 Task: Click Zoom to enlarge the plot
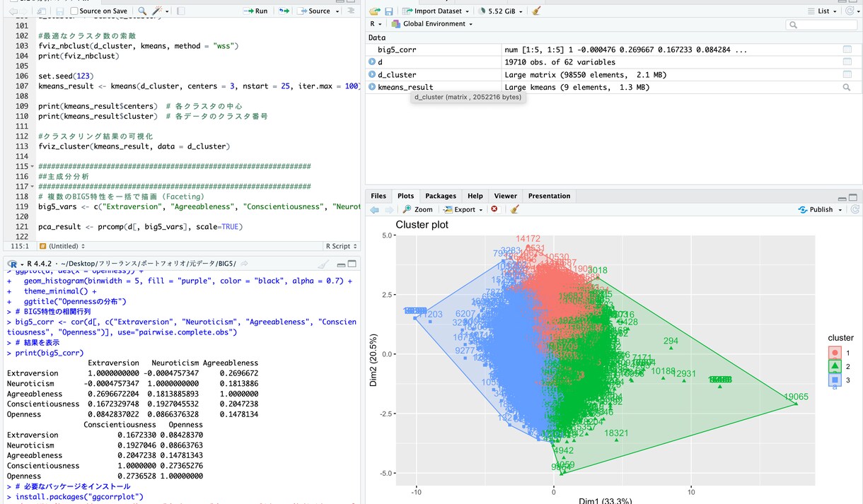coord(418,209)
